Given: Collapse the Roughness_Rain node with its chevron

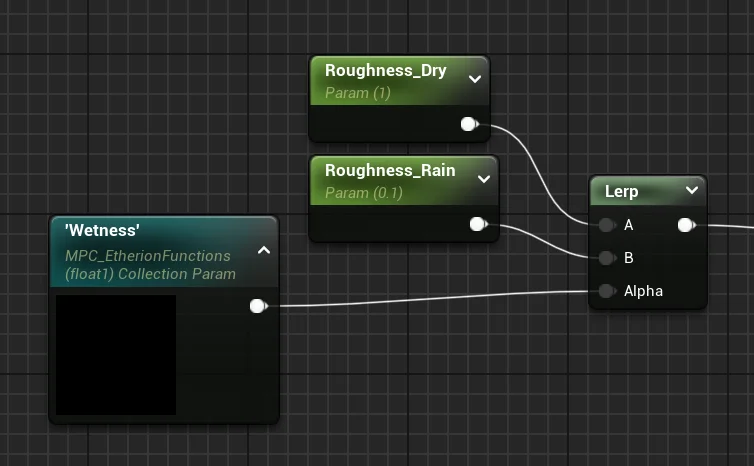Looking at the screenshot, I should [484, 179].
